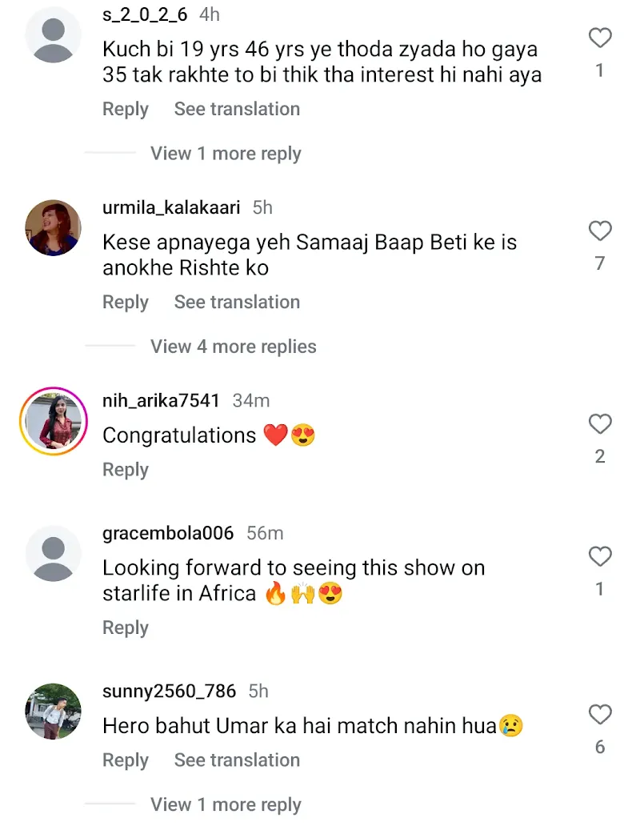The width and height of the screenshot is (644, 830).
Task: Like sunny2560_786's comment
Action: (599, 714)
